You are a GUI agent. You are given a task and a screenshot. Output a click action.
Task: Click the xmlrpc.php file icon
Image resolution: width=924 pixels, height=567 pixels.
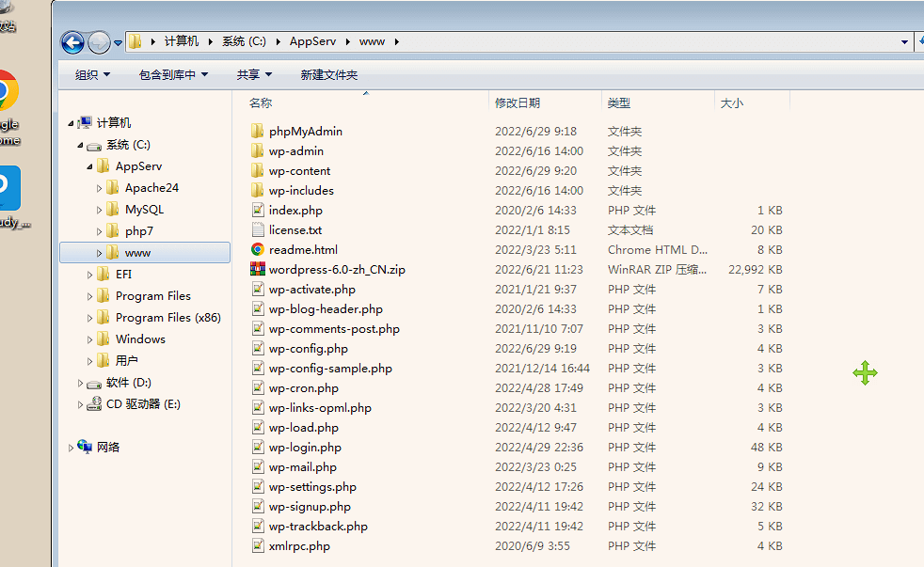pyautogui.click(x=258, y=545)
